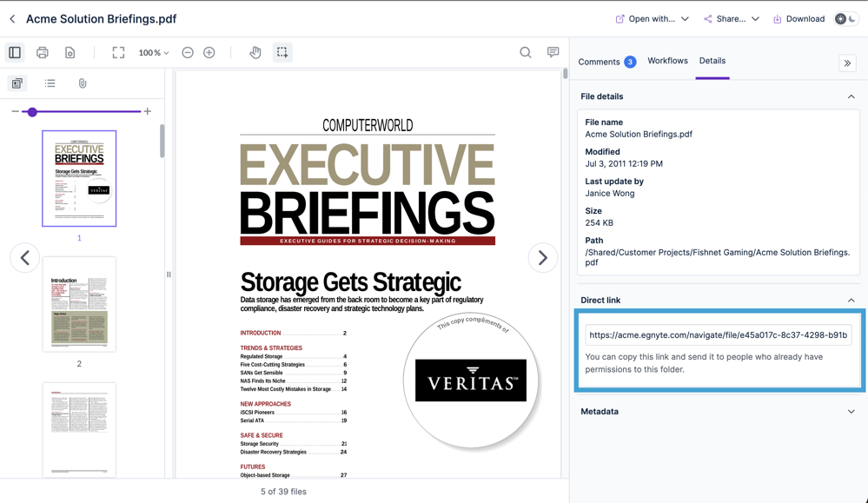Select the third page thumbnail
This screenshot has width=868, height=503.
tap(79, 429)
